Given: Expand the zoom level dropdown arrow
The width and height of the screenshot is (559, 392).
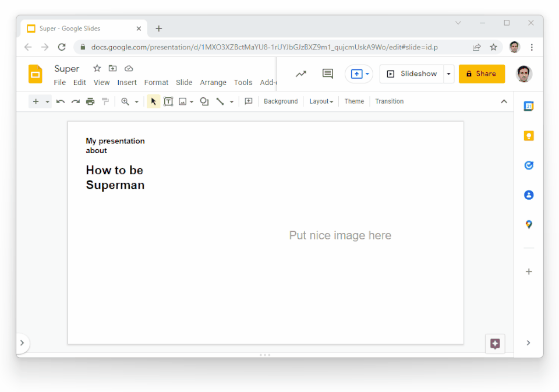Looking at the screenshot, I should point(136,102).
